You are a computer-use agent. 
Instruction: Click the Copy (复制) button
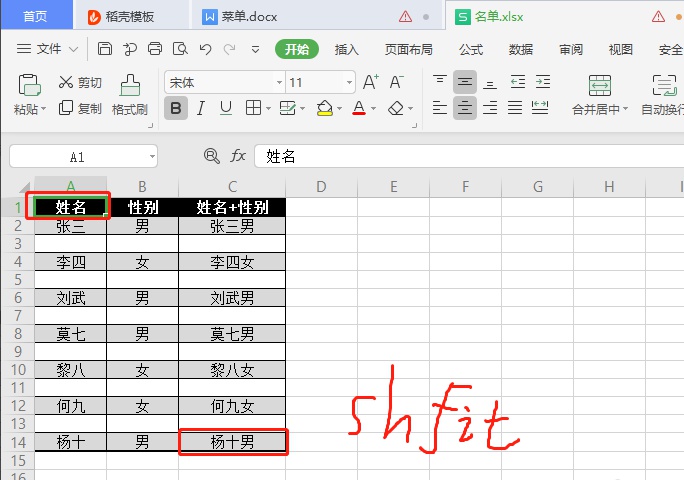coord(80,108)
